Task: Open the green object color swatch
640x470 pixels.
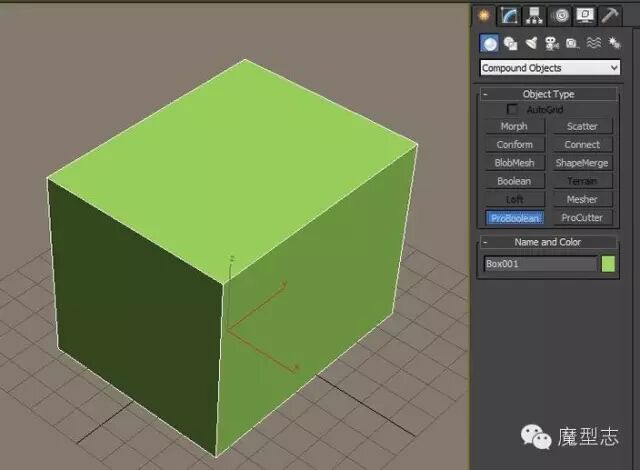Action: (608, 264)
